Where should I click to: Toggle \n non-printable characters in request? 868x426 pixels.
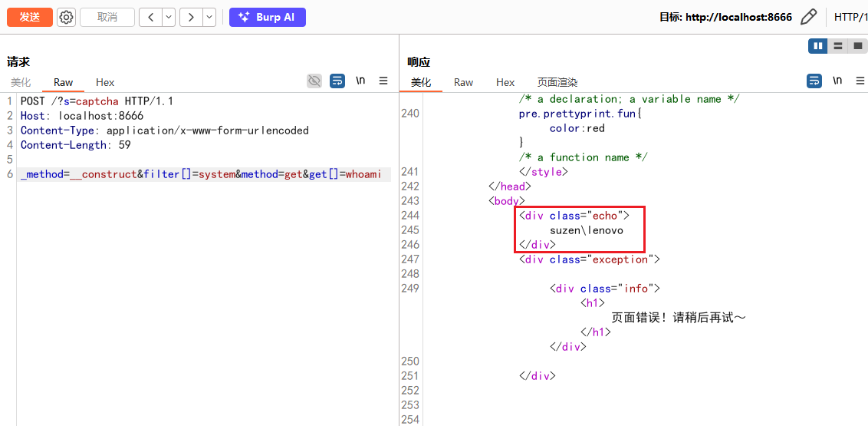[x=360, y=81]
